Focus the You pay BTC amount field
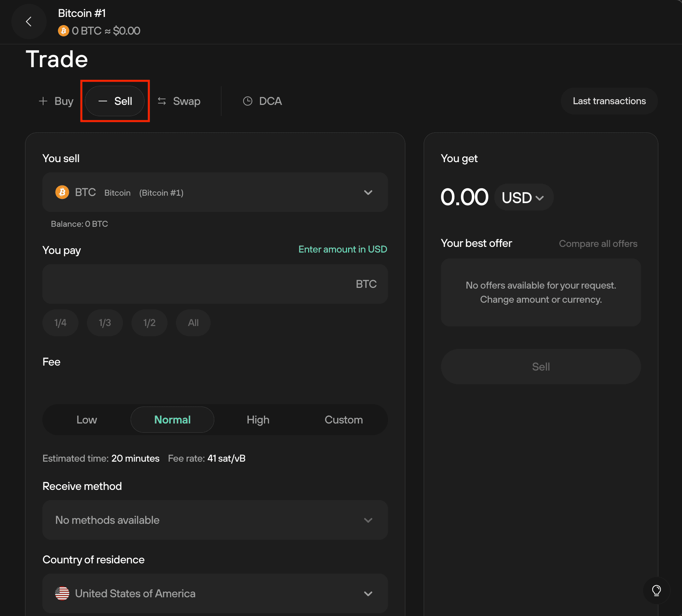Image resolution: width=682 pixels, height=616 pixels. (x=215, y=284)
